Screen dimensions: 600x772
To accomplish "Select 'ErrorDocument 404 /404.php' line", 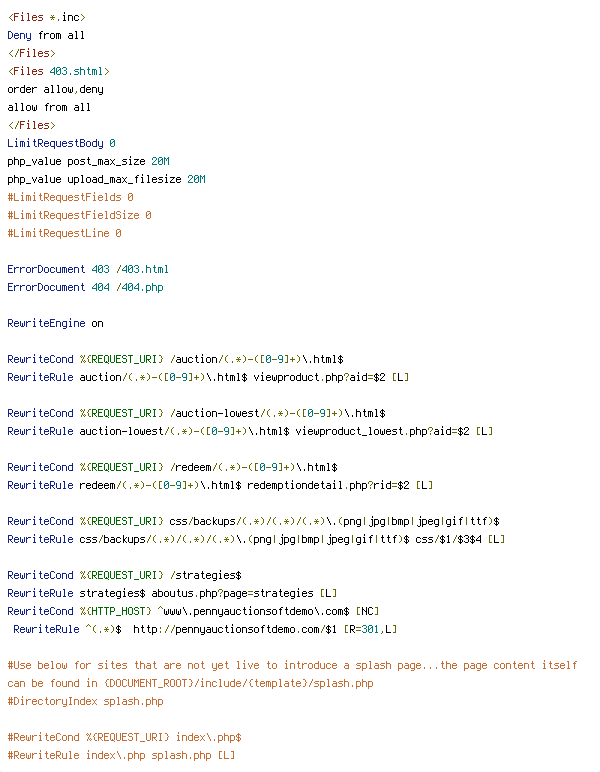I will click(x=85, y=288).
